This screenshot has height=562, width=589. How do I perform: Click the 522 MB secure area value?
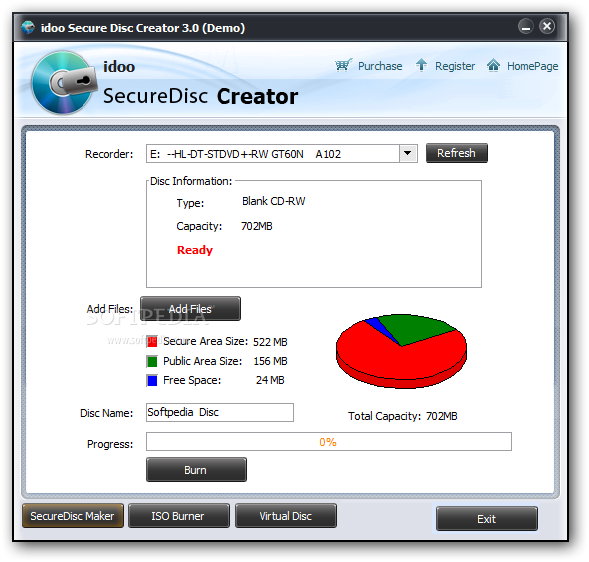point(270,342)
